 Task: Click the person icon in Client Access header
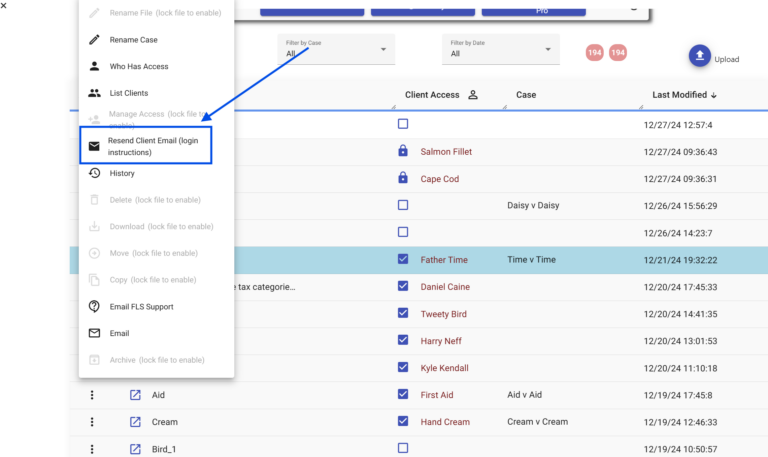(473, 95)
